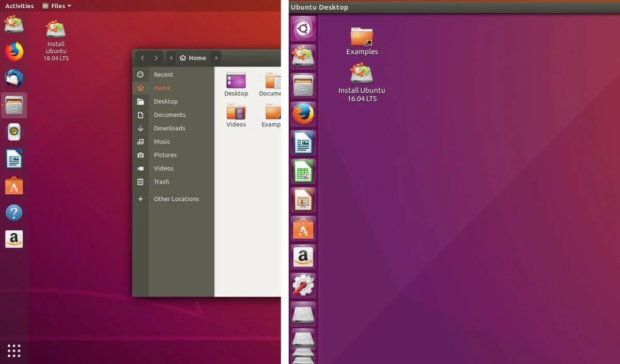
Task: Open LibreOffice Writer in the 18.04 dock
Action: pyautogui.click(x=14, y=159)
